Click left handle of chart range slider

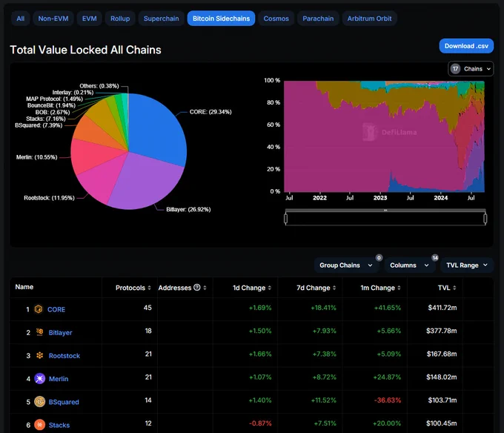coord(286,219)
